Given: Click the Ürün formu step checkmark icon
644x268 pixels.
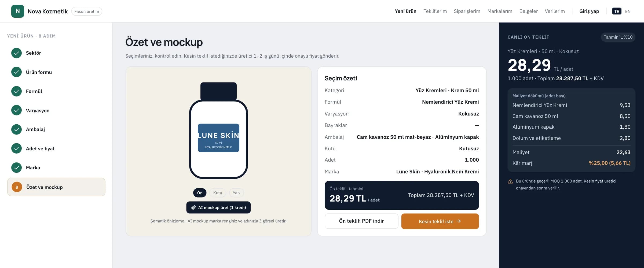Looking at the screenshot, I should pyautogui.click(x=17, y=72).
